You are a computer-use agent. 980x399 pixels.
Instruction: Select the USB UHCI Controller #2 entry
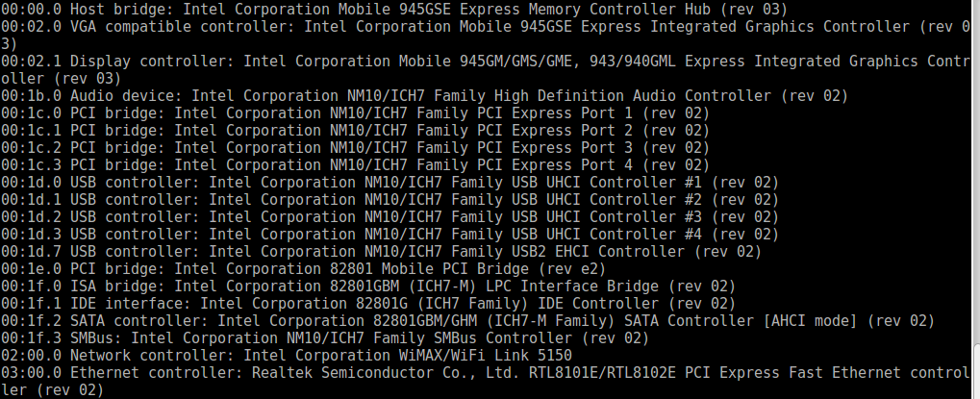tap(389, 200)
